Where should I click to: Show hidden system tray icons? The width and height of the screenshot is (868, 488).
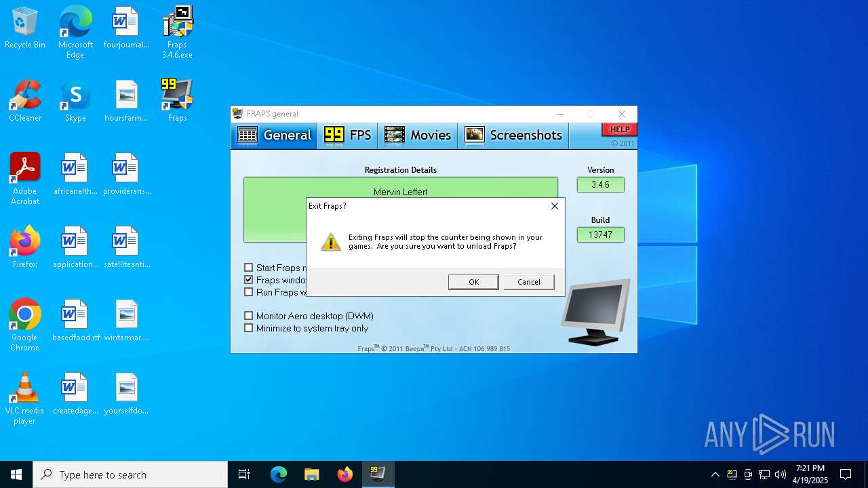[x=715, y=474]
